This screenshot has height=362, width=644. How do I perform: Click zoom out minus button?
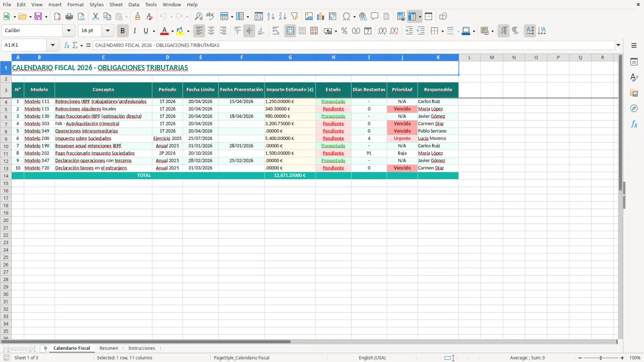coord(580,358)
